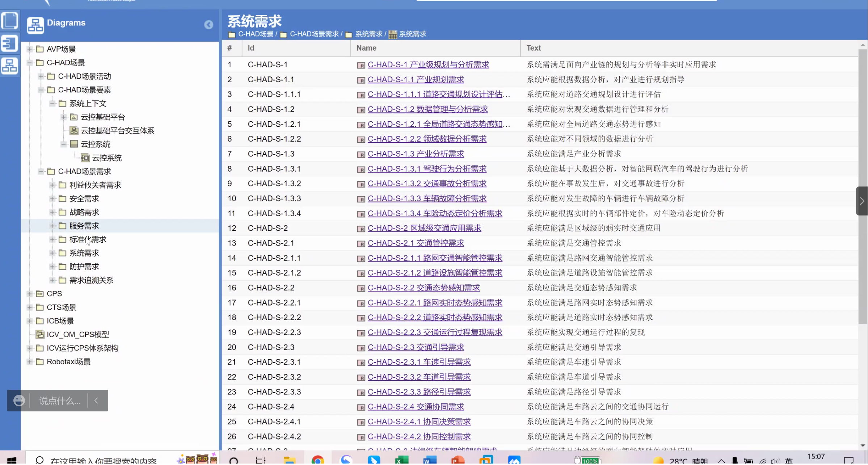Click the 云控系统 block icon in tree
The width and height of the screenshot is (868, 465).
tap(74, 144)
